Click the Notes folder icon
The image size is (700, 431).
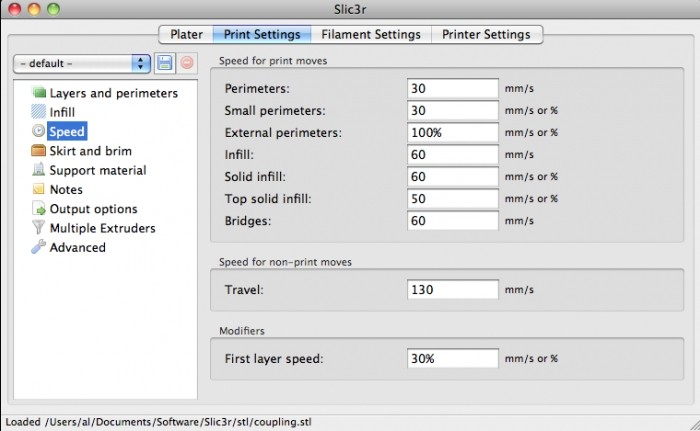pyautogui.click(x=39, y=189)
